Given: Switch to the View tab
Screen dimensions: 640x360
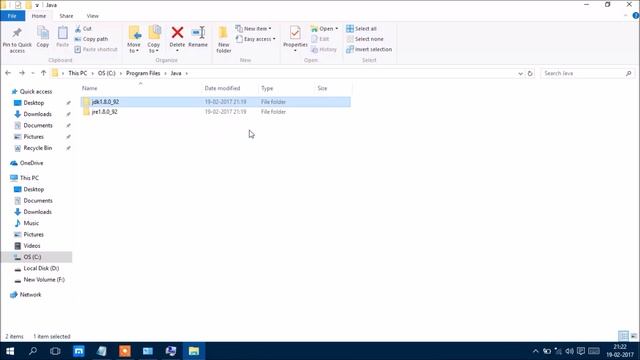Looking at the screenshot, I should [93, 16].
